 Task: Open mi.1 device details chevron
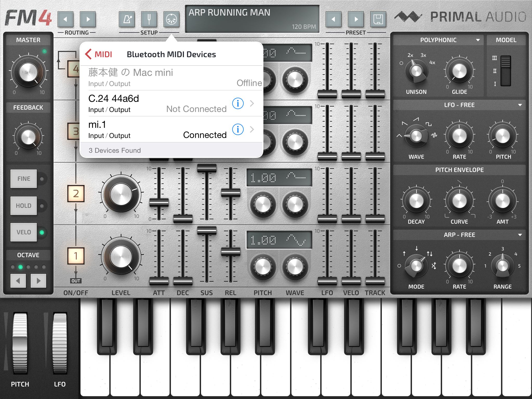click(252, 129)
